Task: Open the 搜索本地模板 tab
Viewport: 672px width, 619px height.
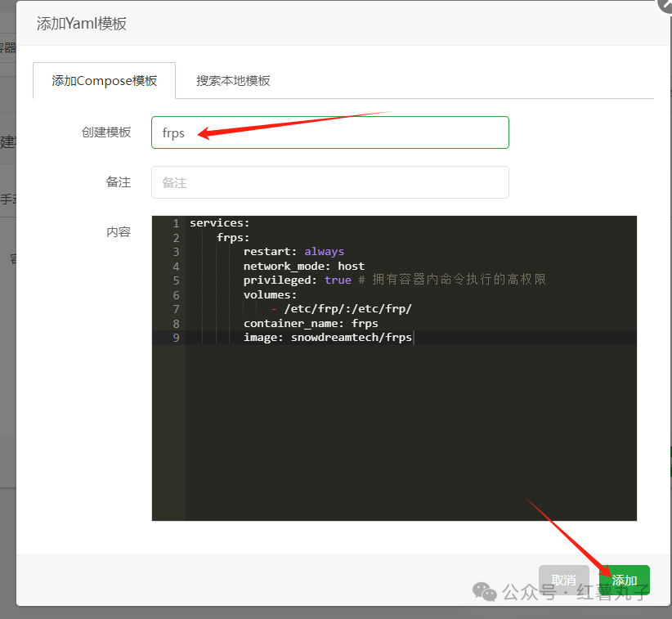Action: click(233, 81)
